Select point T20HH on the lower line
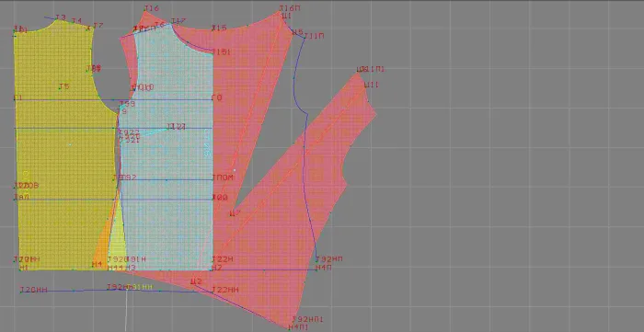644x332 pixels. tap(34, 290)
